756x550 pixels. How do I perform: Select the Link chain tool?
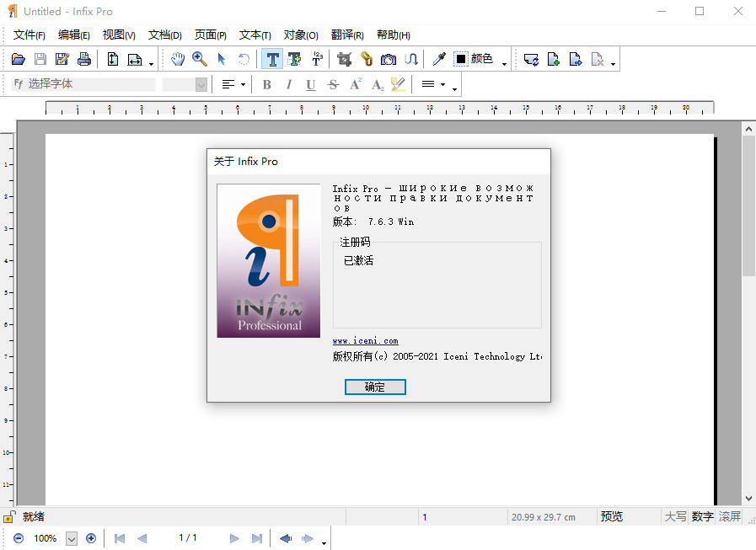367,59
